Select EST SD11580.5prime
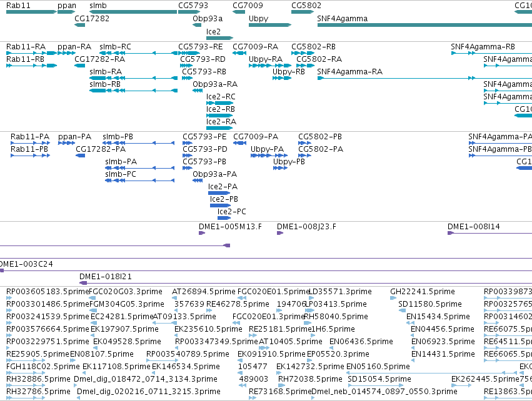This screenshot has height=401, width=532. (x=430, y=304)
